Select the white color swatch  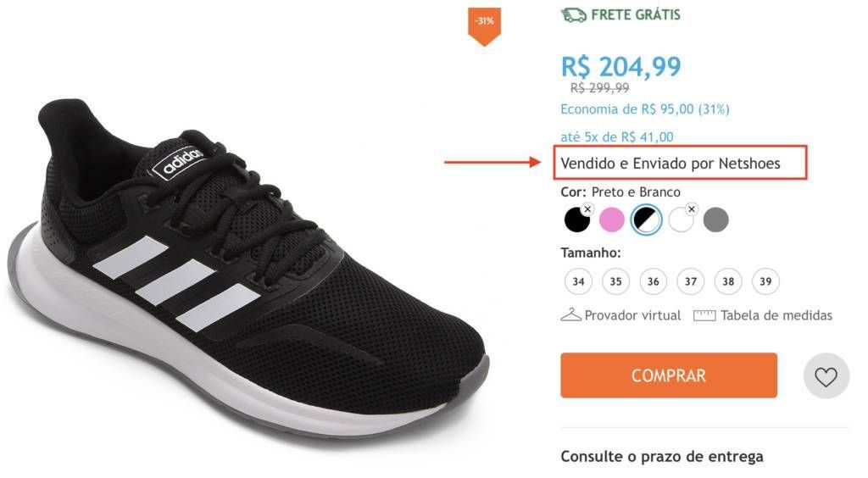click(681, 220)
